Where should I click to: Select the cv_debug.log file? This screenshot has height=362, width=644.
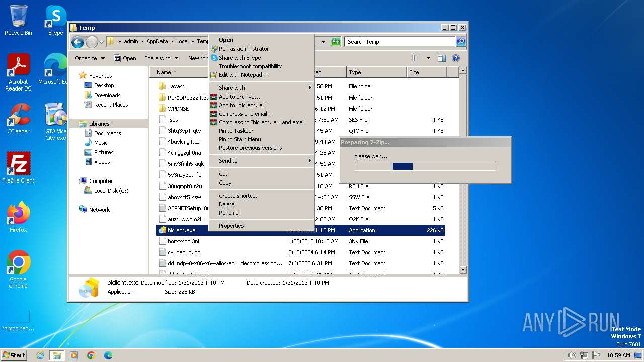184,252
